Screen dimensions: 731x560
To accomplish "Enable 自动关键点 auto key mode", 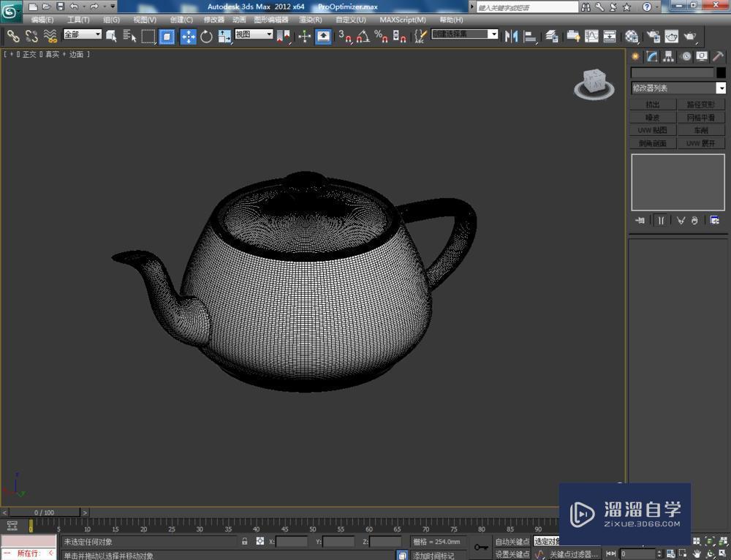I will (512, 541).
